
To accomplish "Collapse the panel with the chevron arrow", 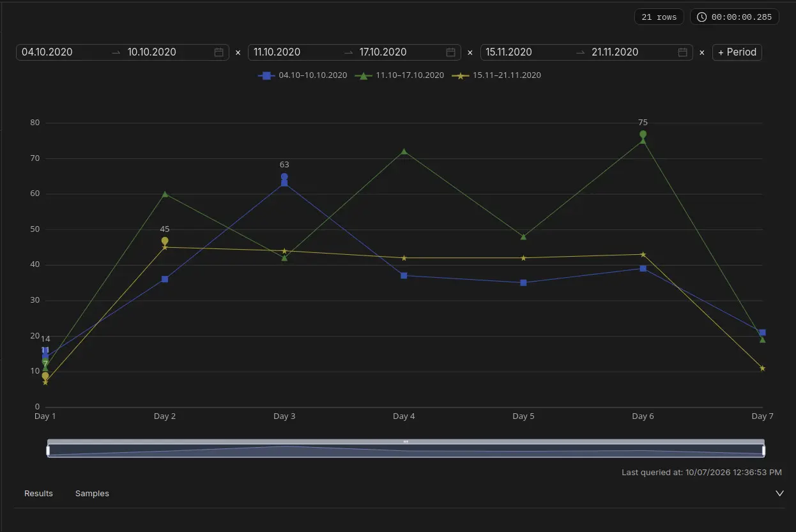I will point(779,493).
